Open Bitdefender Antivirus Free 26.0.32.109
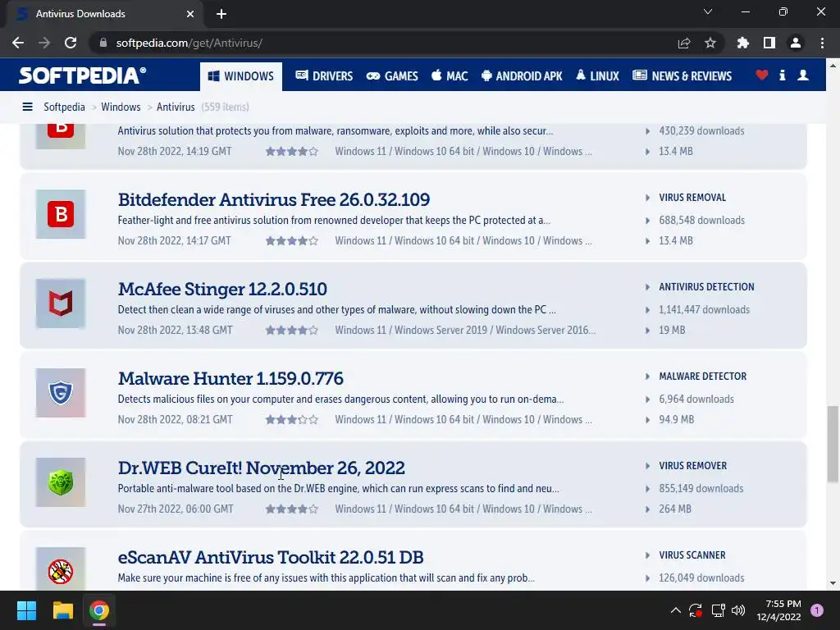The height and width of the screenshot is (630, 840). click(x=274, y=200)
